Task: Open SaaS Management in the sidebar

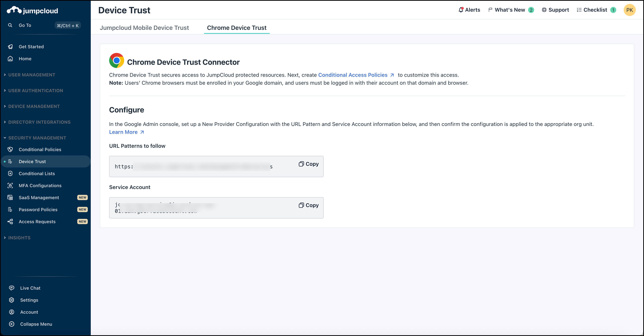Action: [x=46, y=197]
